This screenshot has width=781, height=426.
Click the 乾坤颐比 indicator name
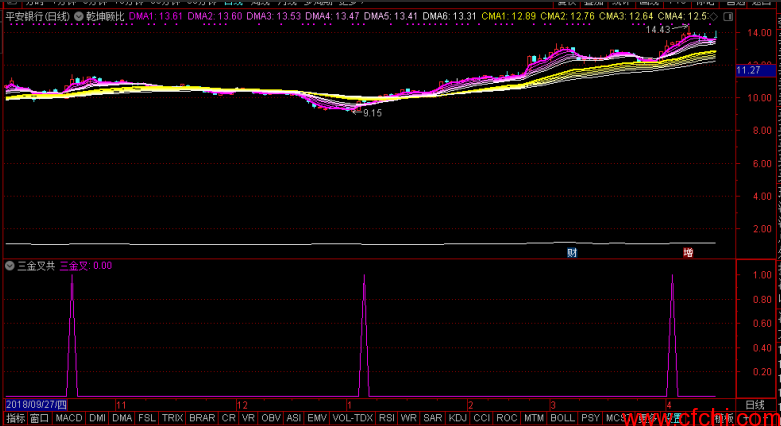click(x=106, y=16)
